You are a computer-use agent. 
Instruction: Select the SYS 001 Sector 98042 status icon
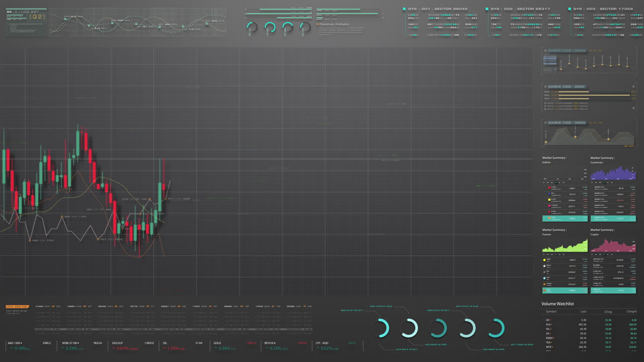point(404,9)
